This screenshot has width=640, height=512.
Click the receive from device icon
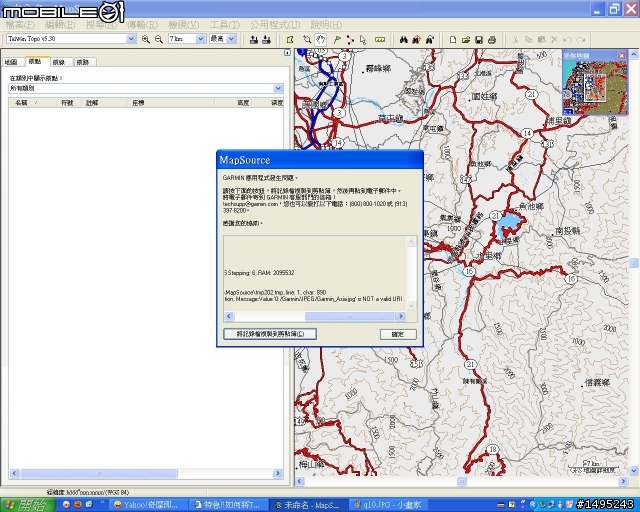pos(267,40)
